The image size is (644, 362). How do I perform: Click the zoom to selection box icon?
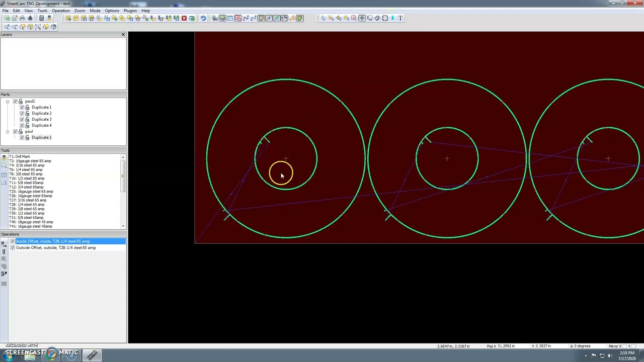pyautogui.click(x=38, y=27)
